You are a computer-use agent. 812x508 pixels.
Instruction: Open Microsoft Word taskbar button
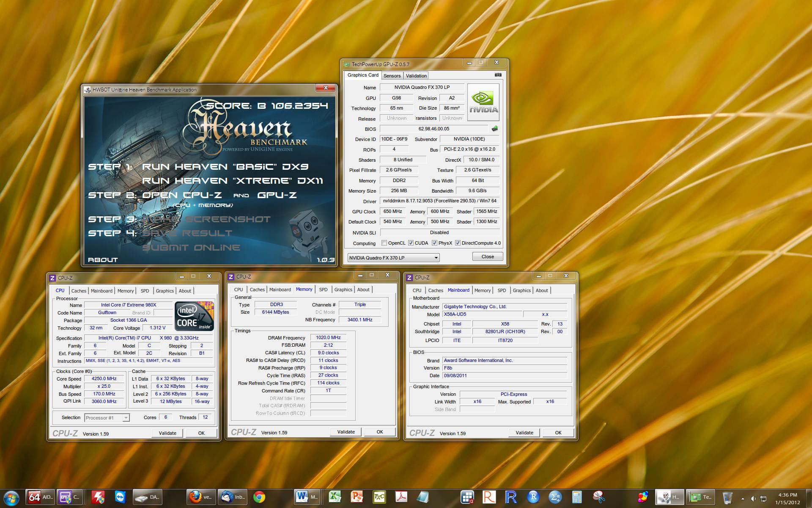click(307, 497)
